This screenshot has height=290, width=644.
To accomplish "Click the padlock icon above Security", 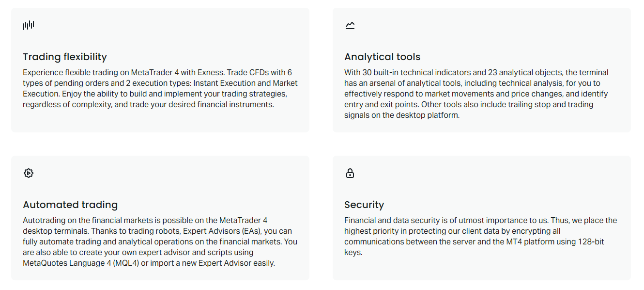I will (350, 173).
